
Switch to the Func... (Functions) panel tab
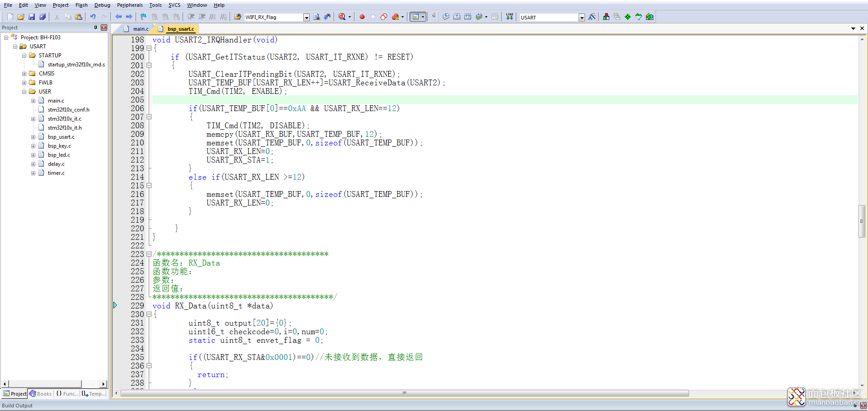pos(67,394)
